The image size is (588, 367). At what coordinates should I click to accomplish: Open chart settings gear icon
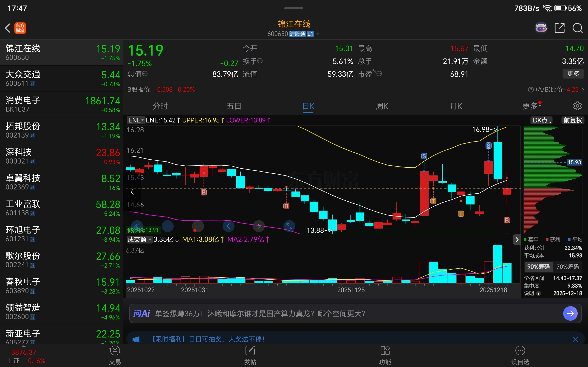coord(577,106)
